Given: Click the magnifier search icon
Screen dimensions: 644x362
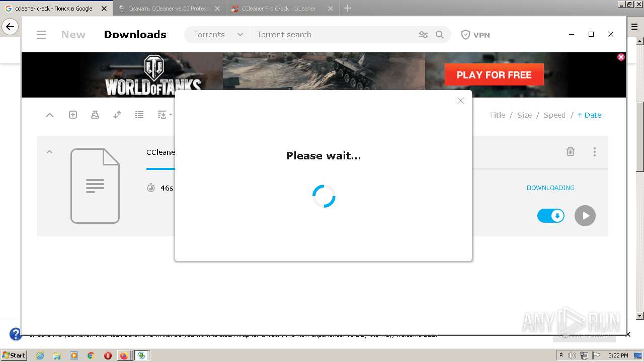Looking at the screenshot, I should click(440, 35).
